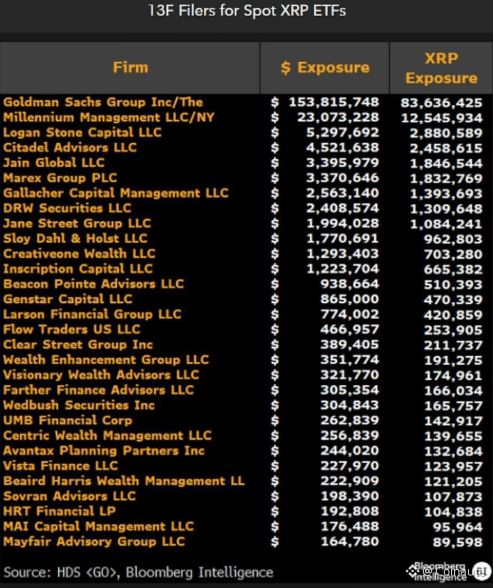Click XRP exposure value 1,309,648
493x588 pixels.
point(446,209)
